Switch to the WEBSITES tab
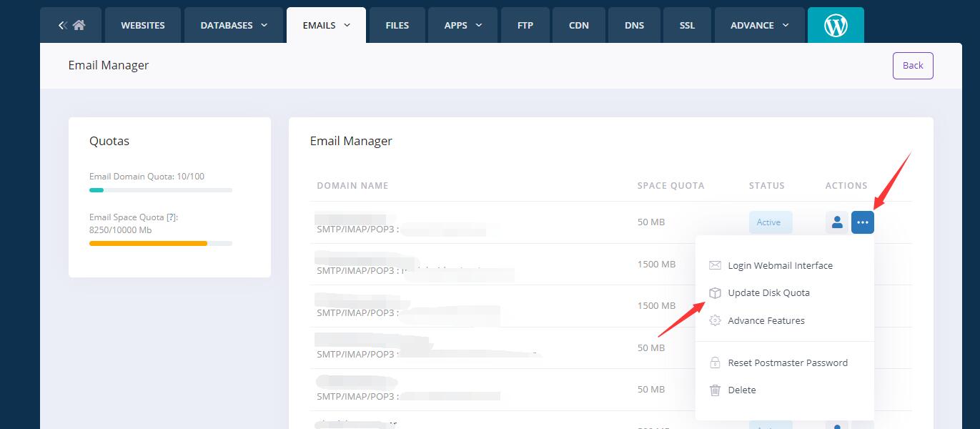Image resolution: width=980 pixels, height=429 pixels. 142,25
